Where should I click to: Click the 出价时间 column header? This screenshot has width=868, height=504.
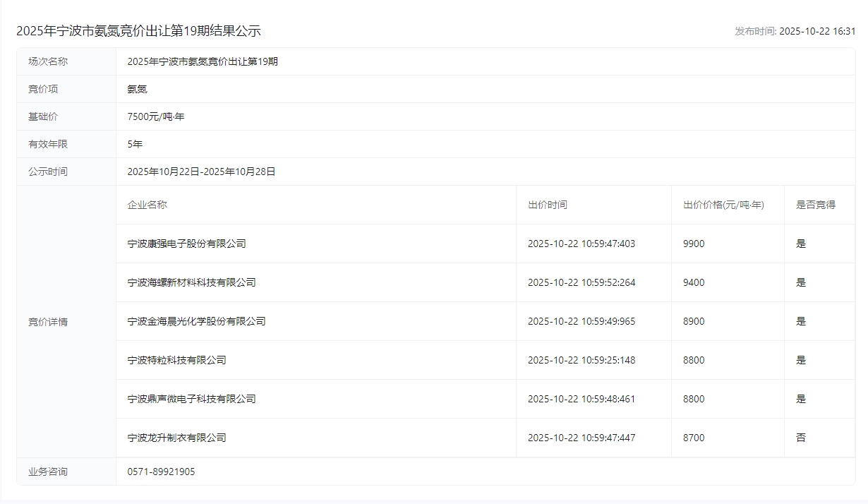[547, 205]
